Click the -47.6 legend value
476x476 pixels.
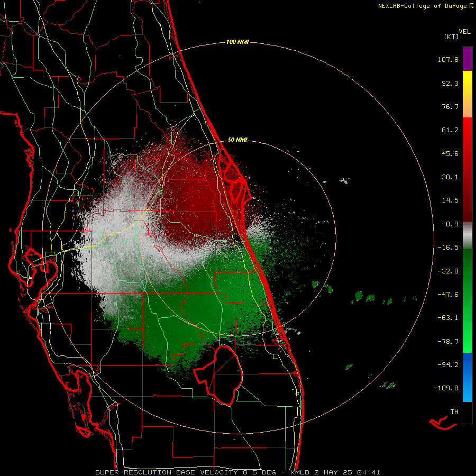point(448,295)
